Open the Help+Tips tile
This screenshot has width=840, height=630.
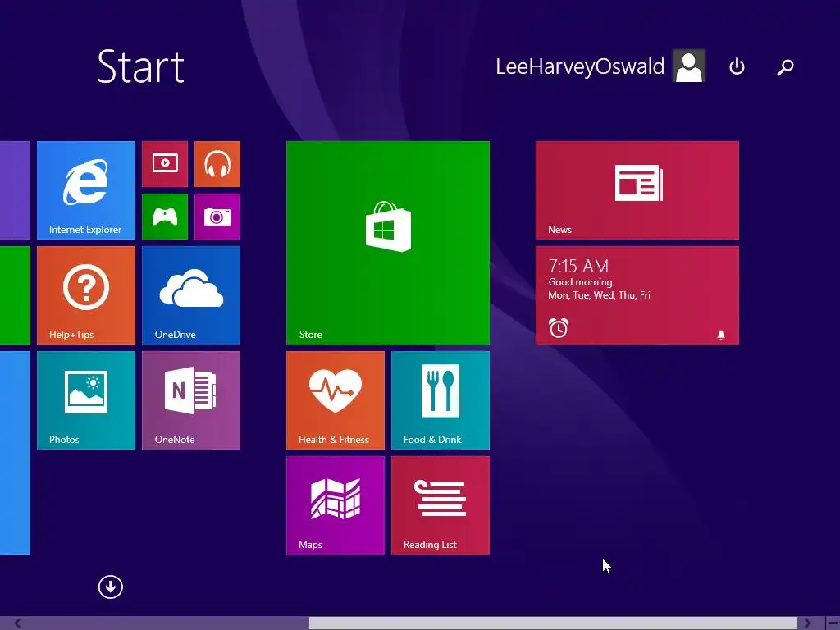coord(85,295)
